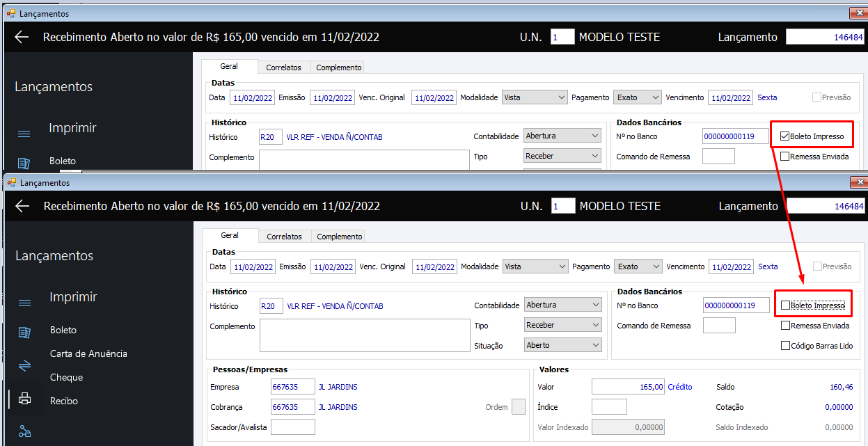Click the U.N. field in the lower window
The width and height of the screenshot is (868, 446).
pyautogui.click(x=563, y=206)
